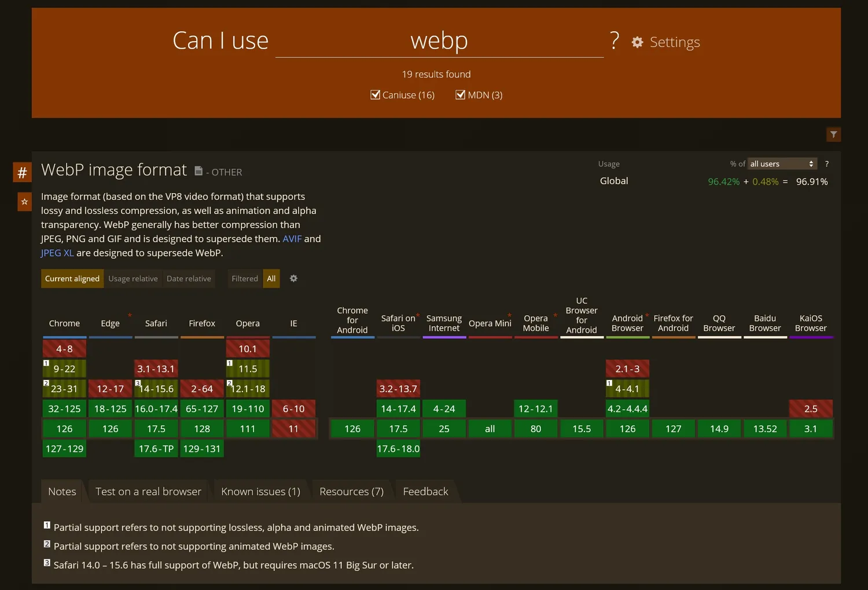This screenshot has width=868, height=590.
Task: Open the filter funnel icon
Action: click(x=833, y=134)
